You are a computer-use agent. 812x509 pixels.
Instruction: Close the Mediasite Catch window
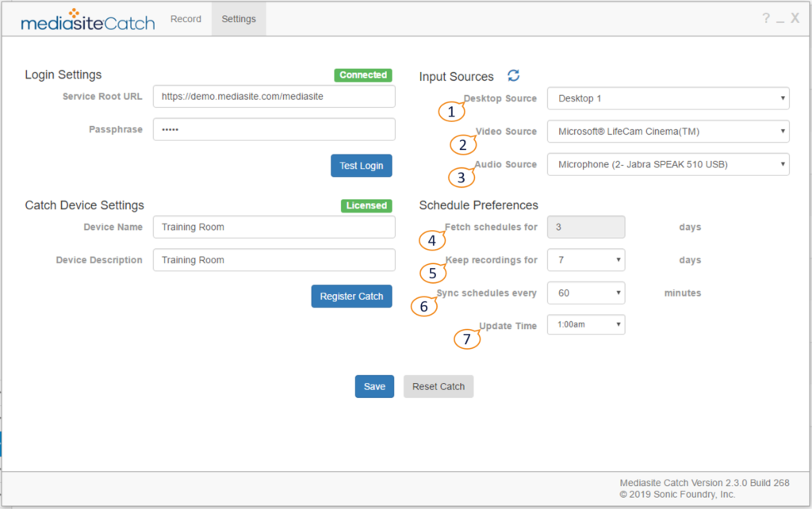(795, 19)
